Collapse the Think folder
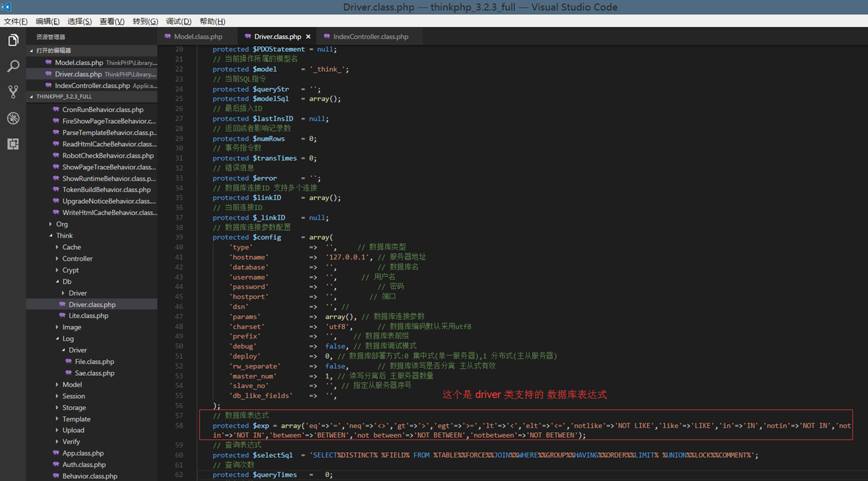Screen dimensions: 868x481 click(64, 236)
